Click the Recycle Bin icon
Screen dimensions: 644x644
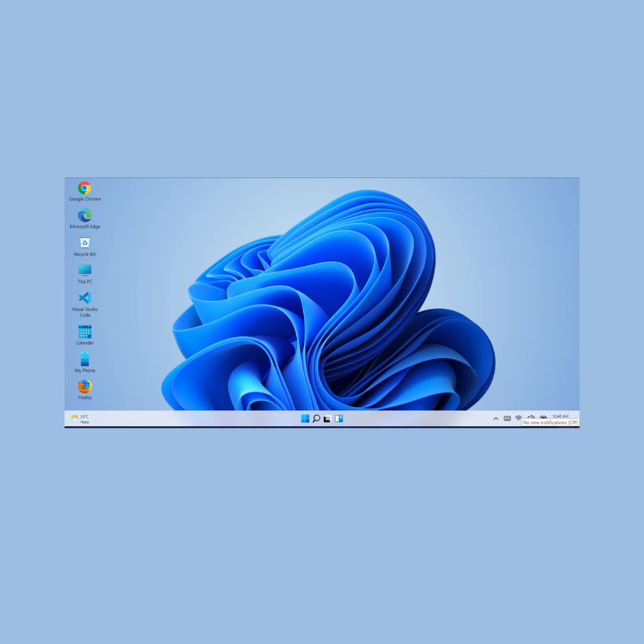pyautogui.click(x=85, y=243)
